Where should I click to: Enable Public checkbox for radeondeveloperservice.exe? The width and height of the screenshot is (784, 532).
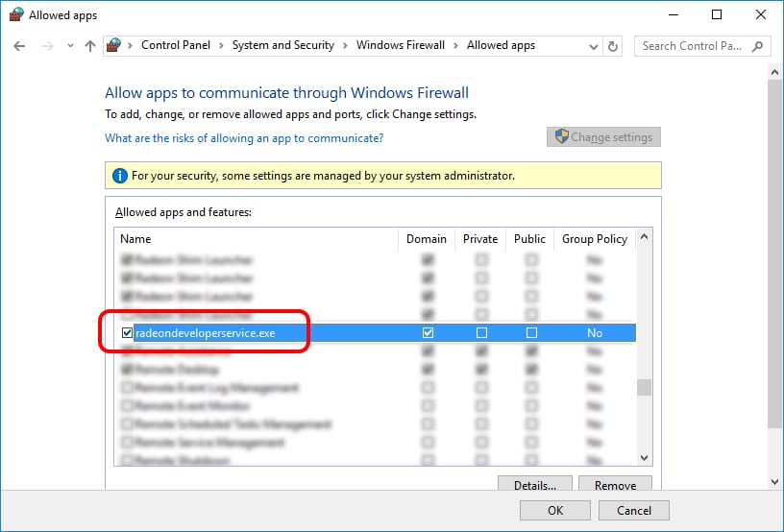(x=530, y=333)
